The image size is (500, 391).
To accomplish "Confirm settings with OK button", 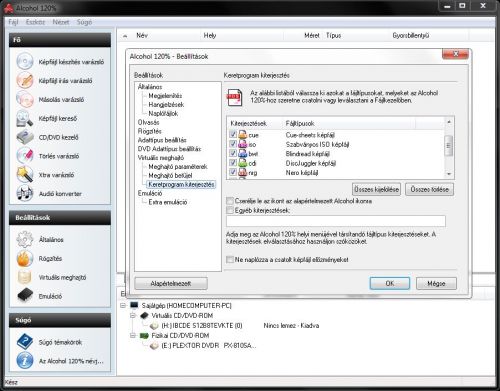I will tap(390, 283).
